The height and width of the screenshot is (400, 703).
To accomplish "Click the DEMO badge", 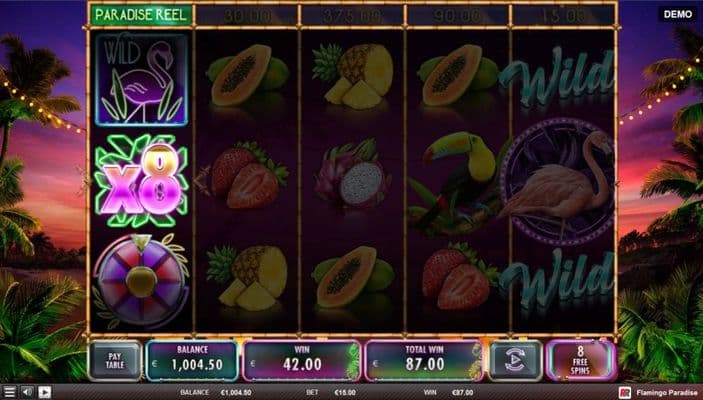I will click(677, 14).
